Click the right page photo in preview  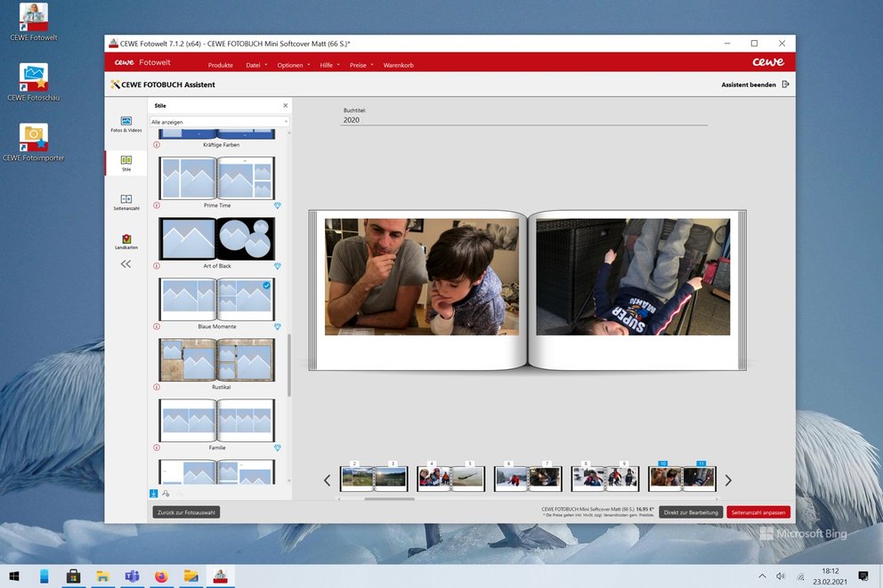click(x=633, y=277)
